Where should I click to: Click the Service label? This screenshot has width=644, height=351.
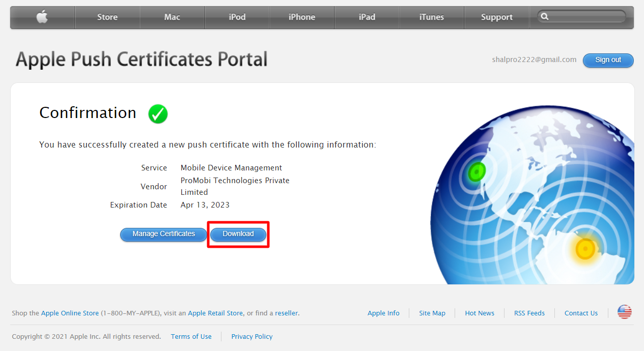click(154, 168)
